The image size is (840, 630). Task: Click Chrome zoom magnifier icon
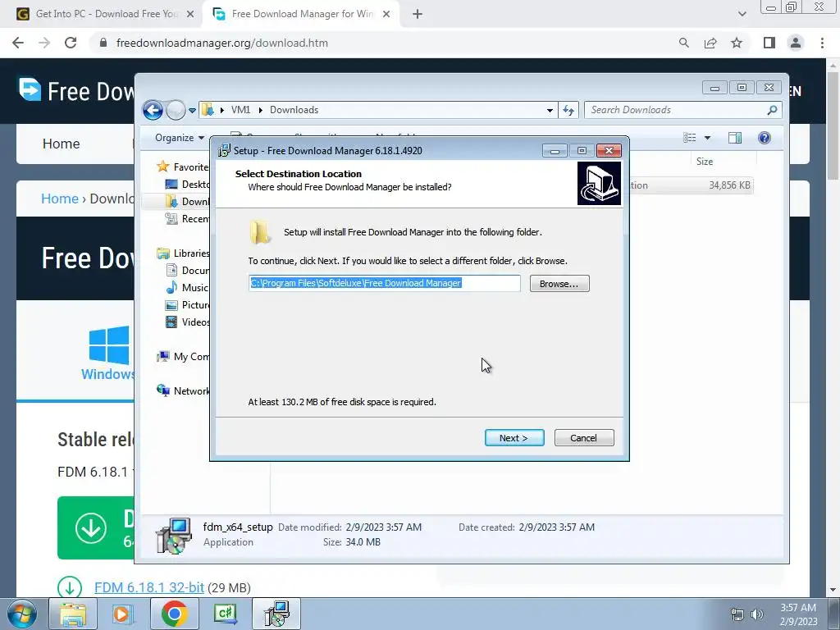pos(683,43)
